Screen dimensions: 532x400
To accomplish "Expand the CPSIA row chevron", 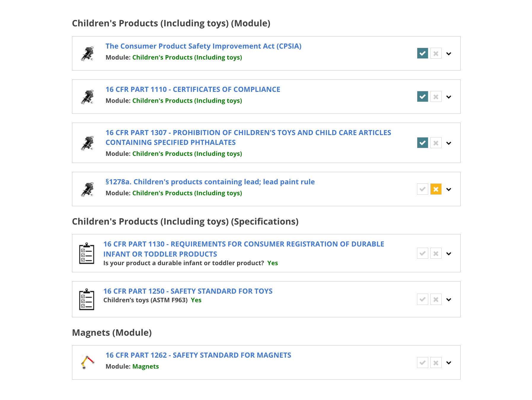I will pyautogui.click(x=449, y=54).
